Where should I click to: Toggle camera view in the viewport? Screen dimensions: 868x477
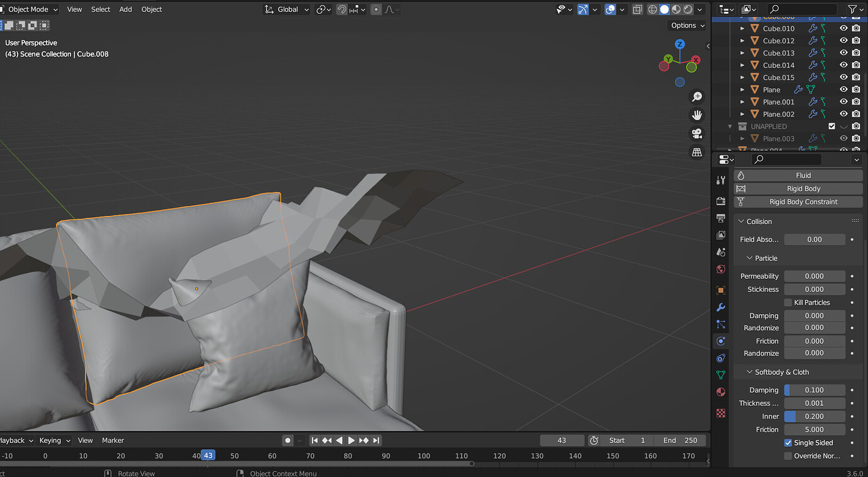click(x=697, y=133)
